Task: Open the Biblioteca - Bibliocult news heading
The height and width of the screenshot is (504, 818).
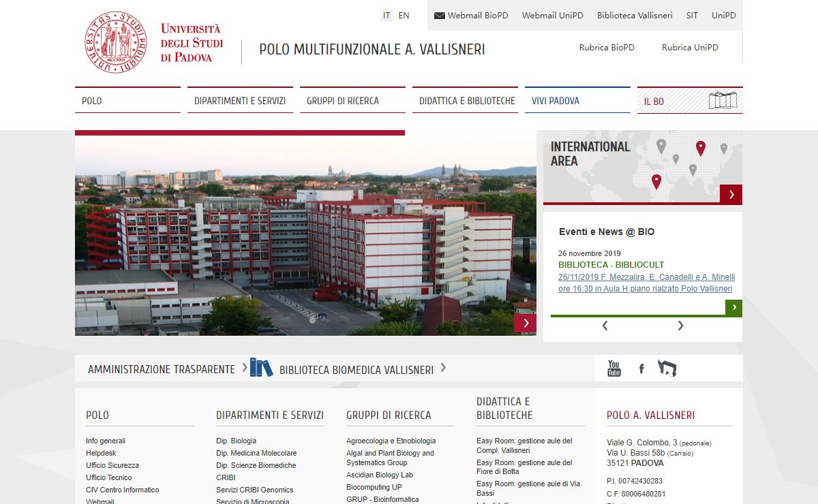Action: (x=611, y=265)
